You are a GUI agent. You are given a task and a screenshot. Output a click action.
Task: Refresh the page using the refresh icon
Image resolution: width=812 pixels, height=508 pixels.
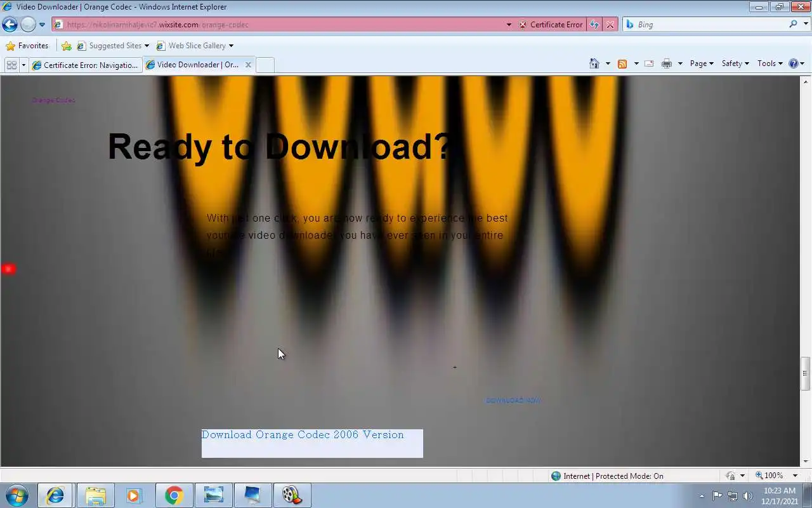(594, 25)
